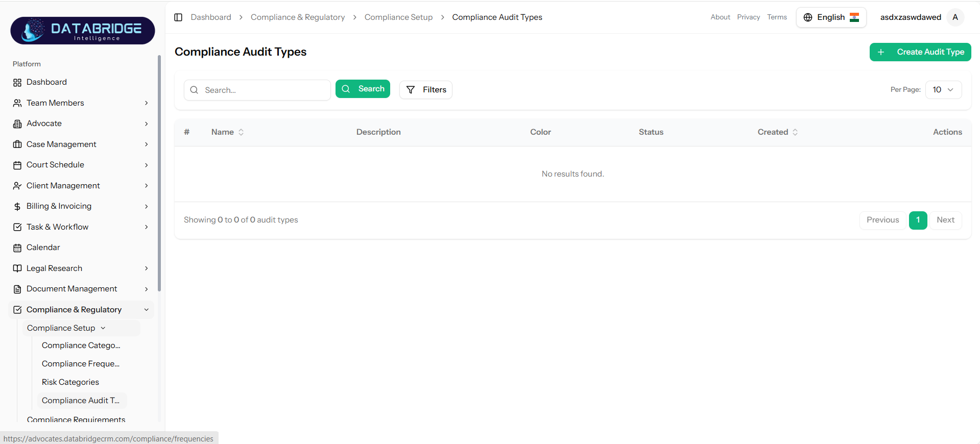Screen dimensions: 980x444
Task: Expand the Task & Workflow chevron
Action: click(147, 227)
